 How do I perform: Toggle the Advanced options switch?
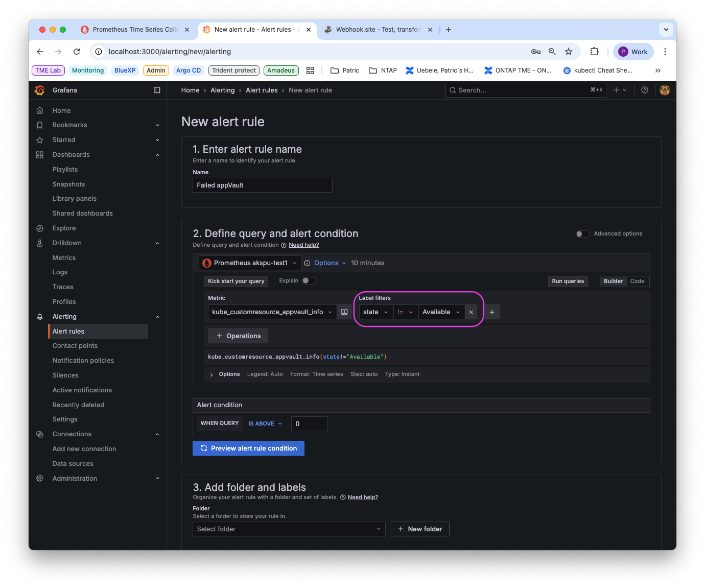pos(583,234)
